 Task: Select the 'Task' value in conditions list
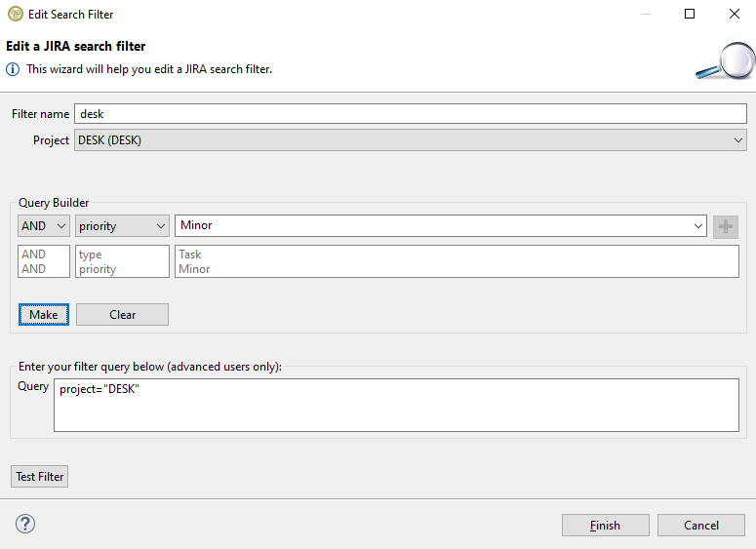(190, 255)
